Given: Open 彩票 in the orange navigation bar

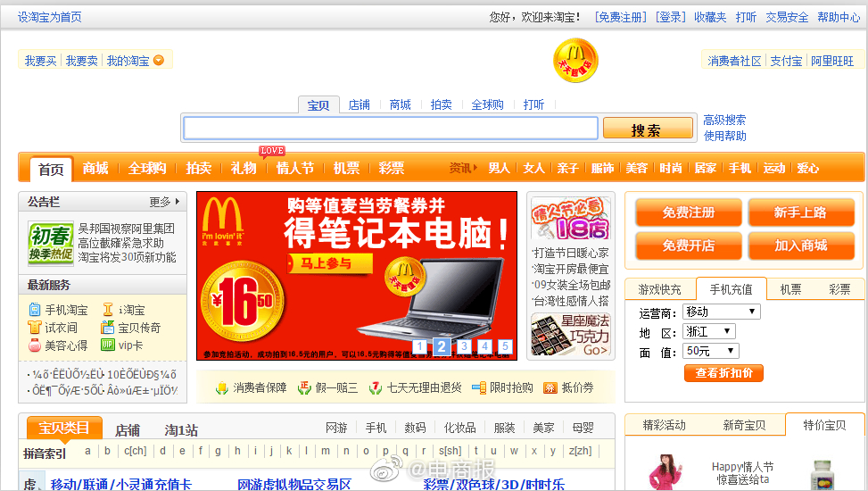Looking at the screenshot, I should (x=392, y=168).
